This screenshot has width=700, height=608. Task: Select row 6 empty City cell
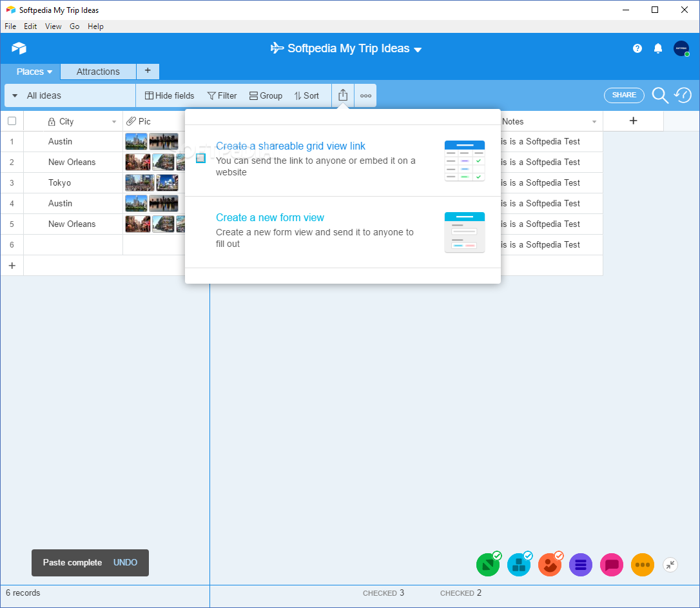pos(73,244)
